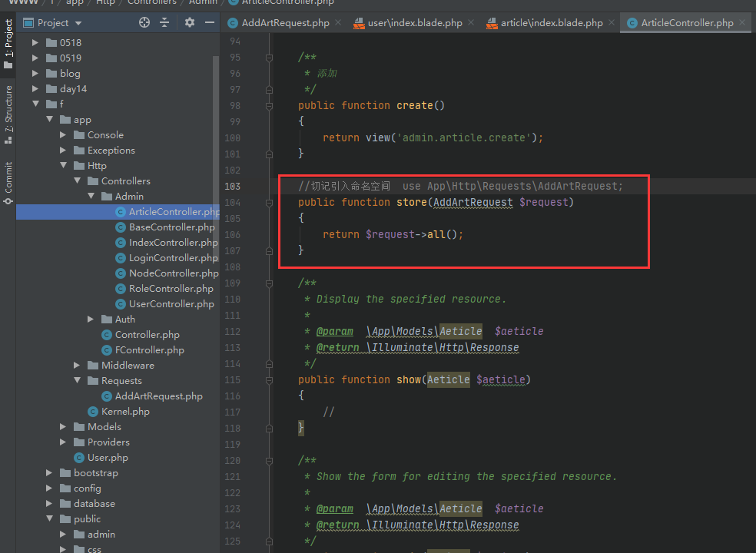Collapse the Admin folder arrow
The width and height of the screenshot is (756, 553).
point(91,196)
